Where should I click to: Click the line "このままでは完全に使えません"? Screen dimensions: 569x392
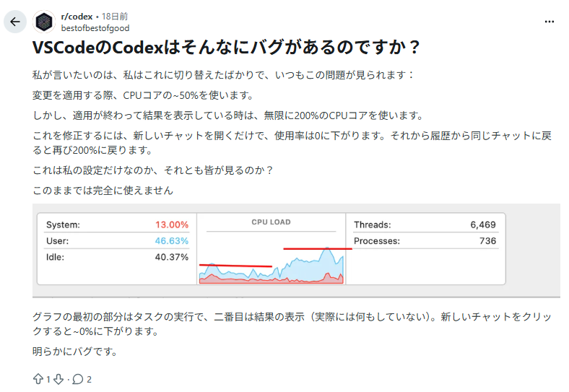pos(103,191)
